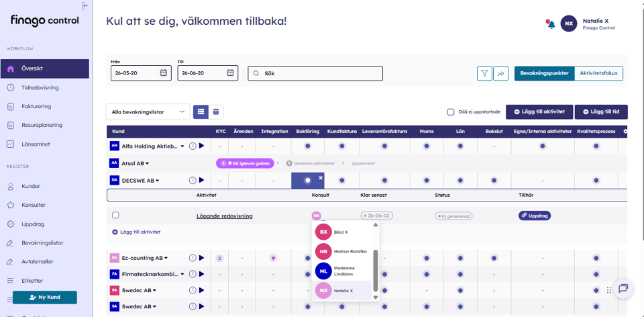Open Översikt in sidebar
644x317 pixels.
click(x=44, y=69)
